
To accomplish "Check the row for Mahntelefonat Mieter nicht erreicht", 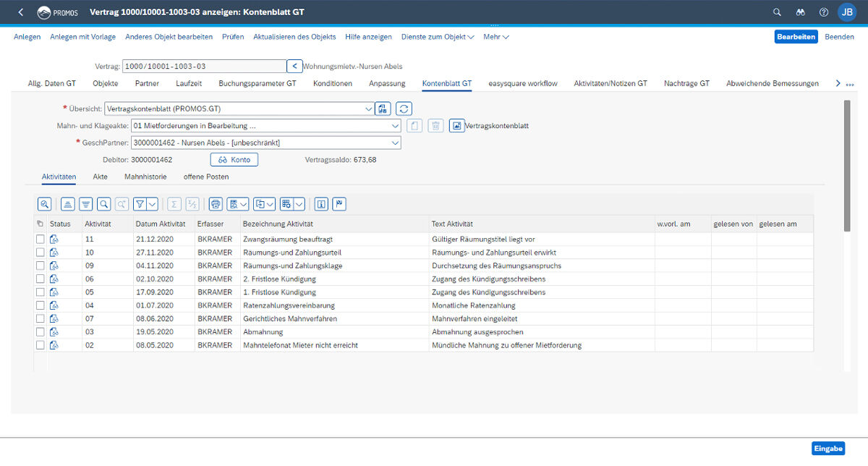I will (41, 346).
